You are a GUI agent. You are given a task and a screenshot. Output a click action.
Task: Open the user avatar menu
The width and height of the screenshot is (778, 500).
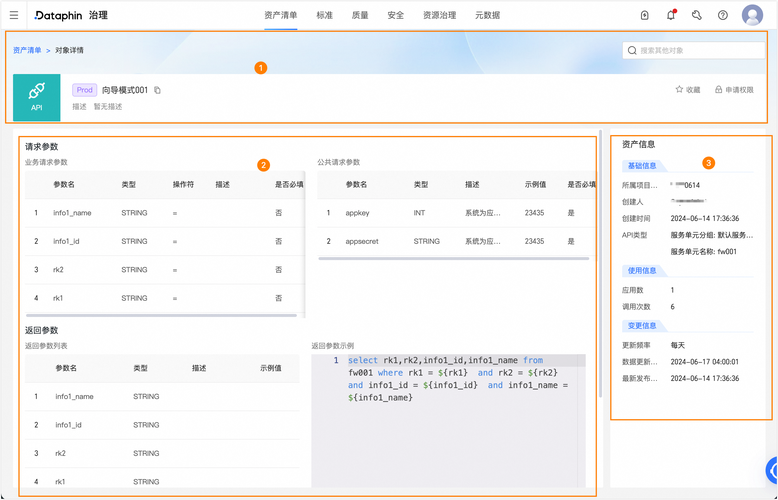(752, 15)
